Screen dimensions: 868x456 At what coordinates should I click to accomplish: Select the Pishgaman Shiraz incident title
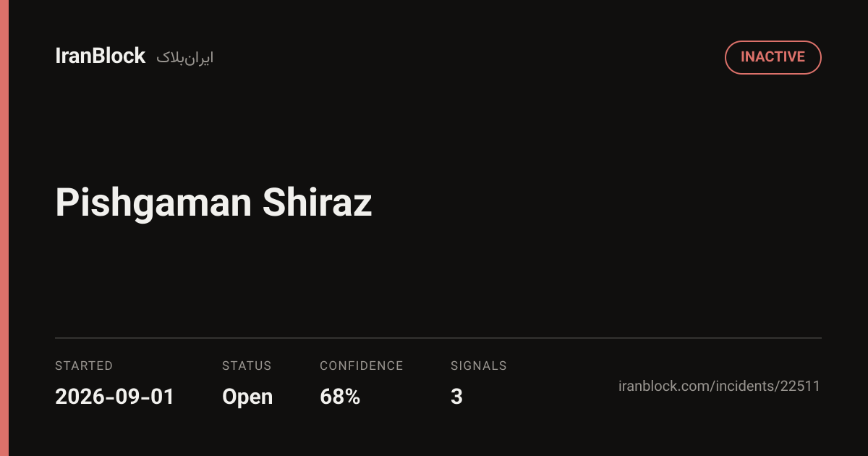213,203
